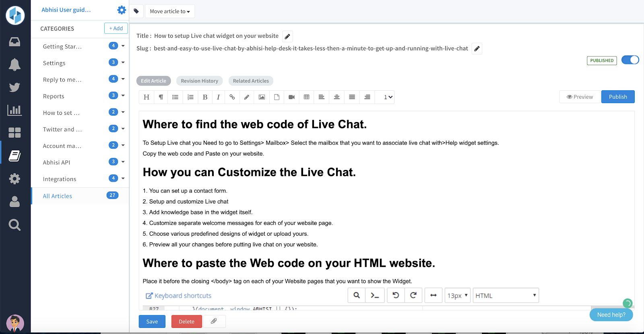This screenshot has height=334, width=644.
Task: Select the Integrations category
Action: [x=60, y=179]
